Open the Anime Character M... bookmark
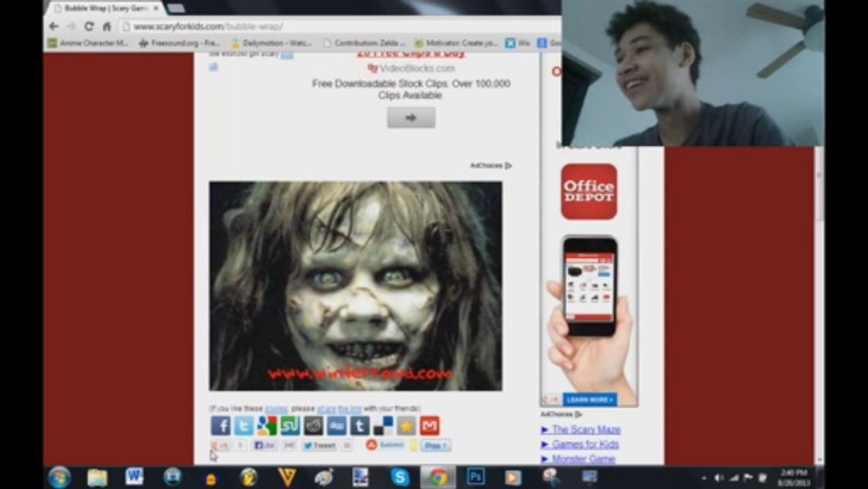Viewport: 868px width, 489px height. (88, 43)
